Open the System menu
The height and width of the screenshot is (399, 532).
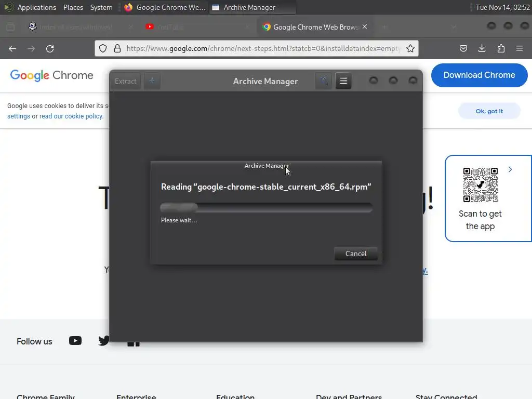pyautogui.click(x=101, y=7)
